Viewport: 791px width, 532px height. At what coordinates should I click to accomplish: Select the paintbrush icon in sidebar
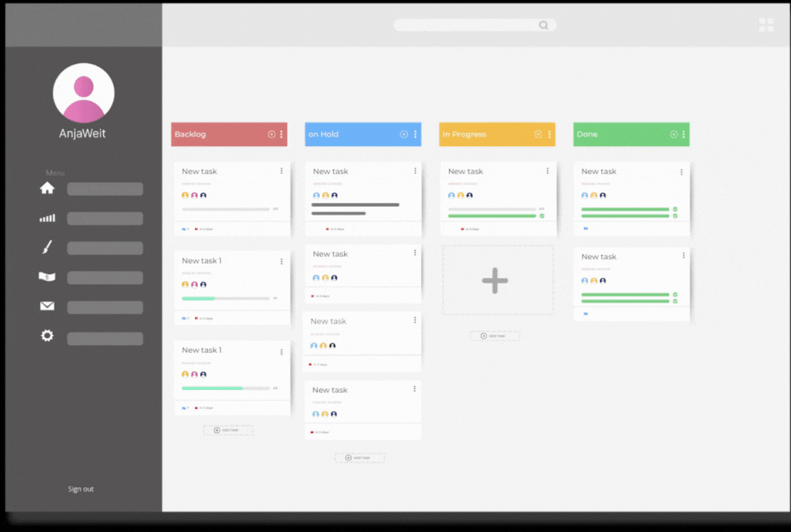point(47,248)
